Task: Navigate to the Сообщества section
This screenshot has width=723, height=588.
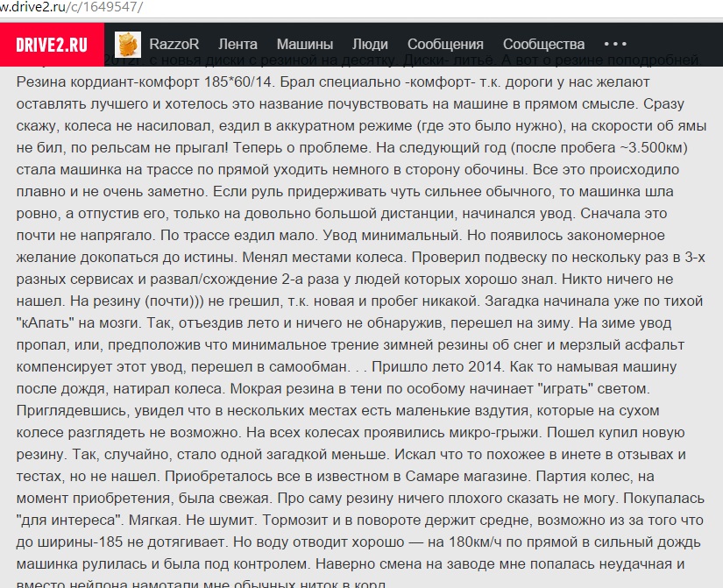Action: point(543,44)
